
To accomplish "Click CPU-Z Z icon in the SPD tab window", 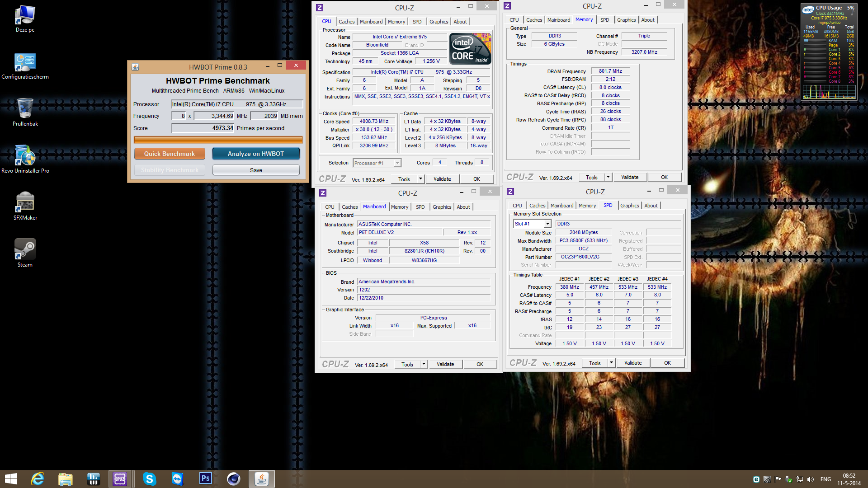I will pyautogui.click(x=510, y=192).
